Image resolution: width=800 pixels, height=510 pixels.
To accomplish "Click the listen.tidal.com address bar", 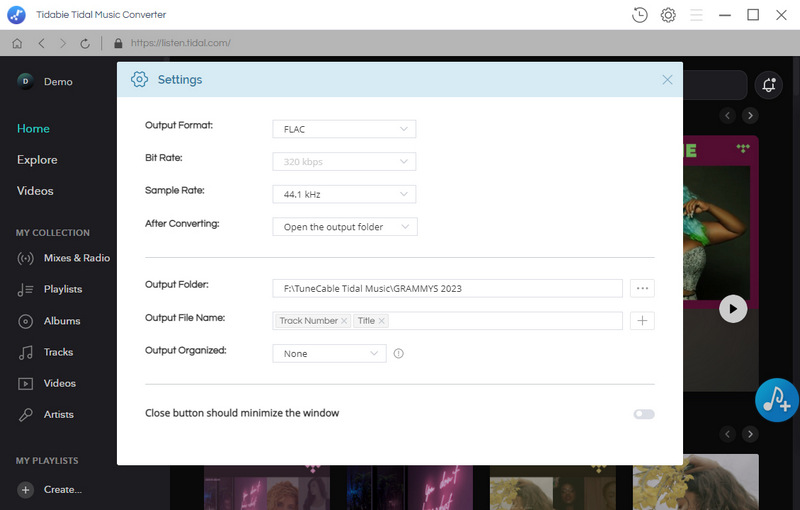I will (181, 43).
